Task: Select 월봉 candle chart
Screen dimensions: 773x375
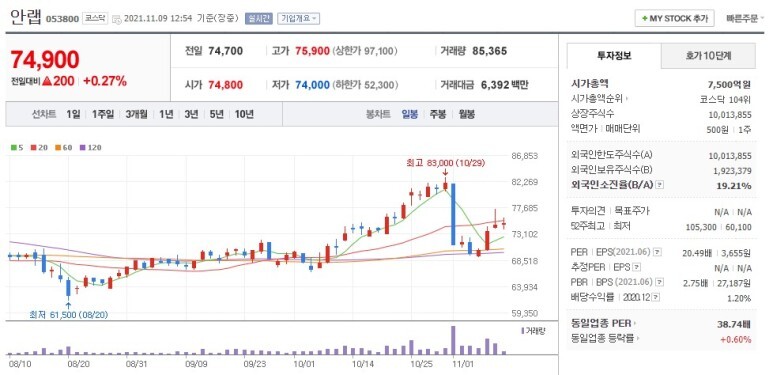Action: (466, 114)
